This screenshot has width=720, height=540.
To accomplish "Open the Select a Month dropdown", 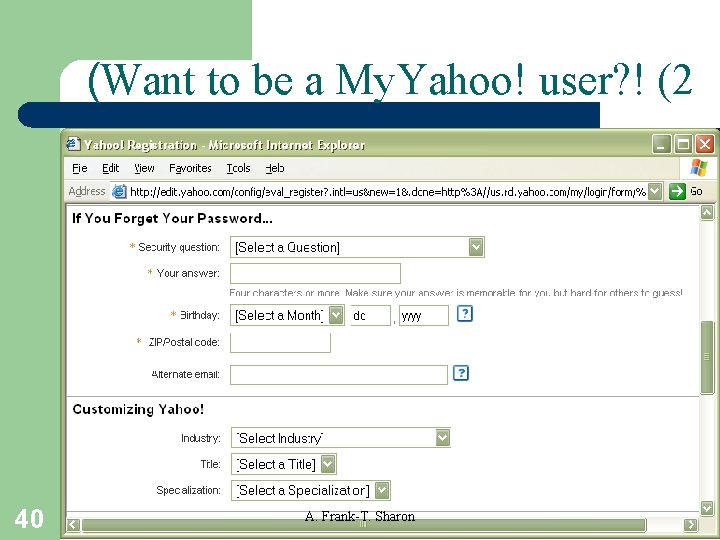I will [287, 315].
